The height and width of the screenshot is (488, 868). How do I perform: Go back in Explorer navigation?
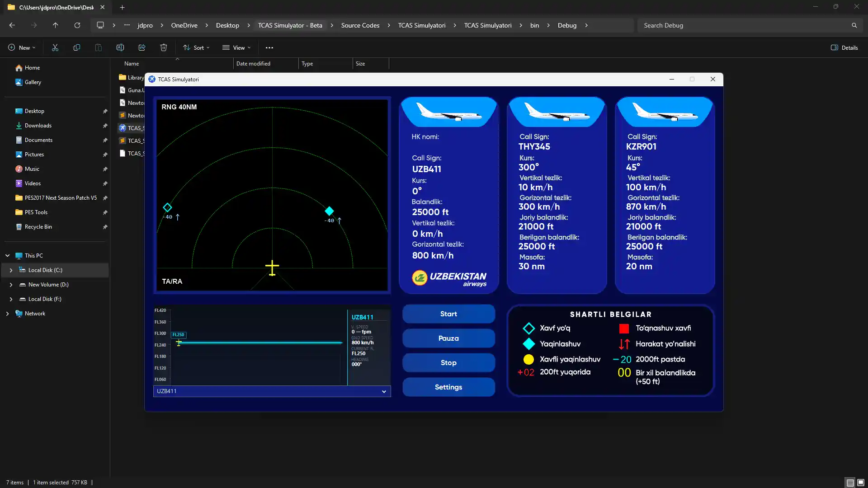[x=12, y=25]
